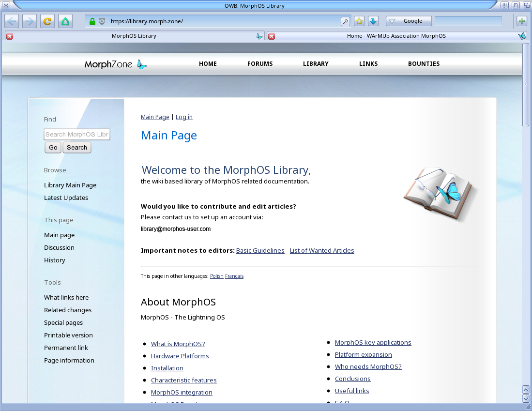Open the Google search engine dropdown
This screenshot has height=411, width=532.
(x=409, y=21)
